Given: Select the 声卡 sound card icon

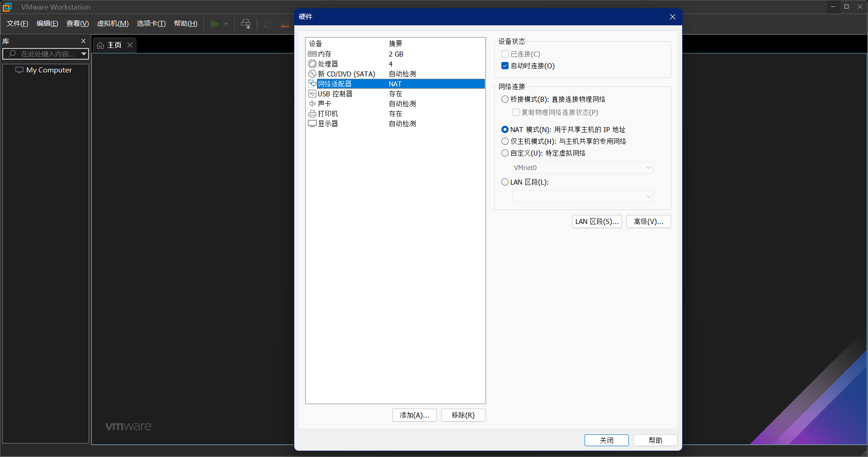Looking at the screenshot, I should tap(312, 104).
